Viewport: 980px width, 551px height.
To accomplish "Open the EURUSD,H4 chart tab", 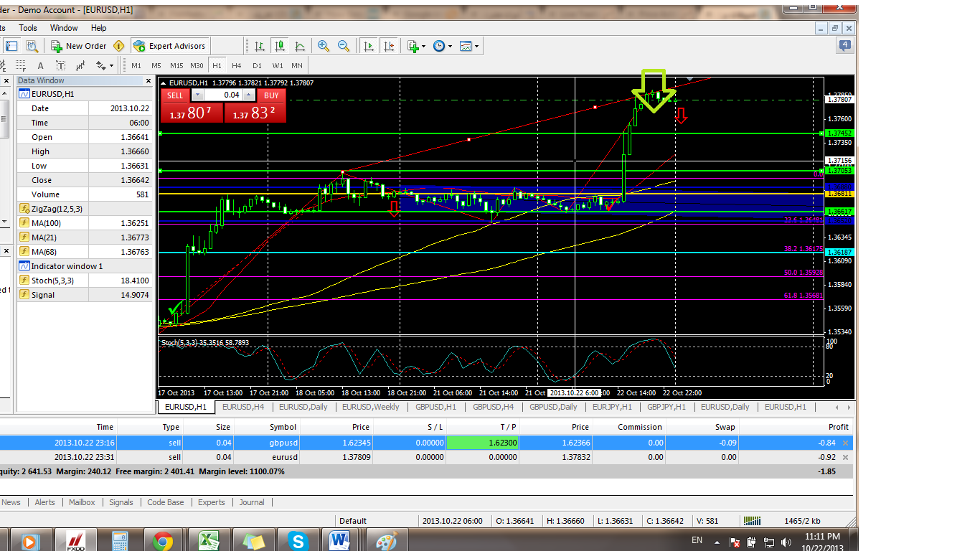I will coord(243,407).
